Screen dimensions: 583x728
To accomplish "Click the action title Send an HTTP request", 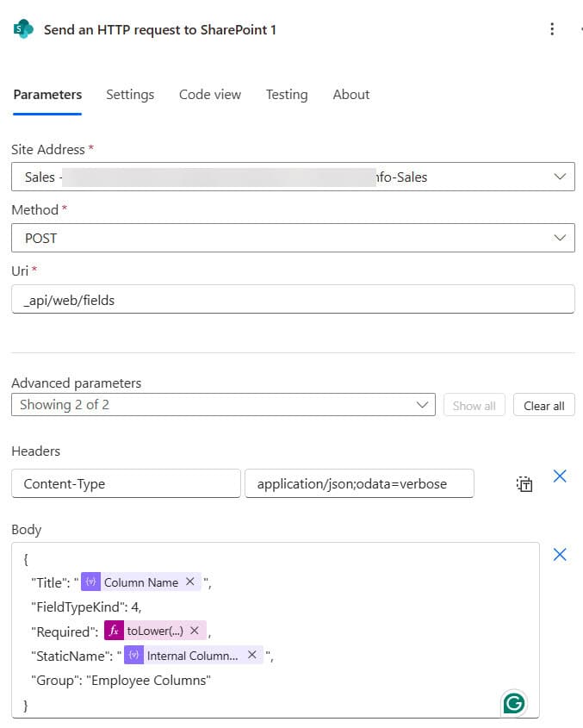I will point(159,29).
